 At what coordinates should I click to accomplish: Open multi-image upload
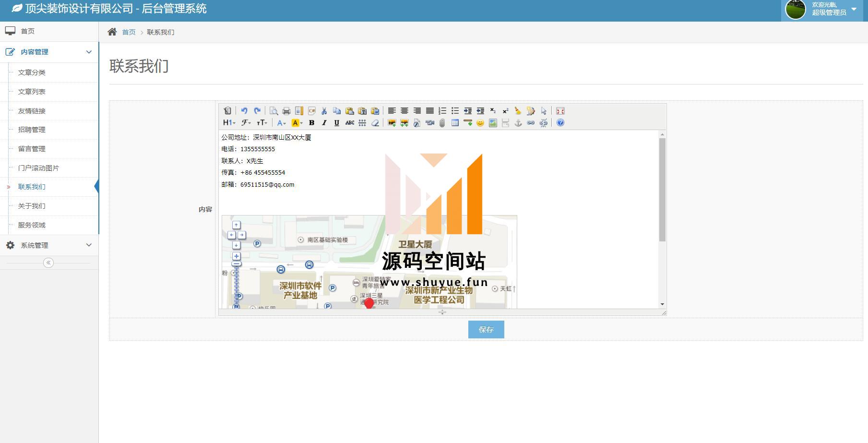404,123
